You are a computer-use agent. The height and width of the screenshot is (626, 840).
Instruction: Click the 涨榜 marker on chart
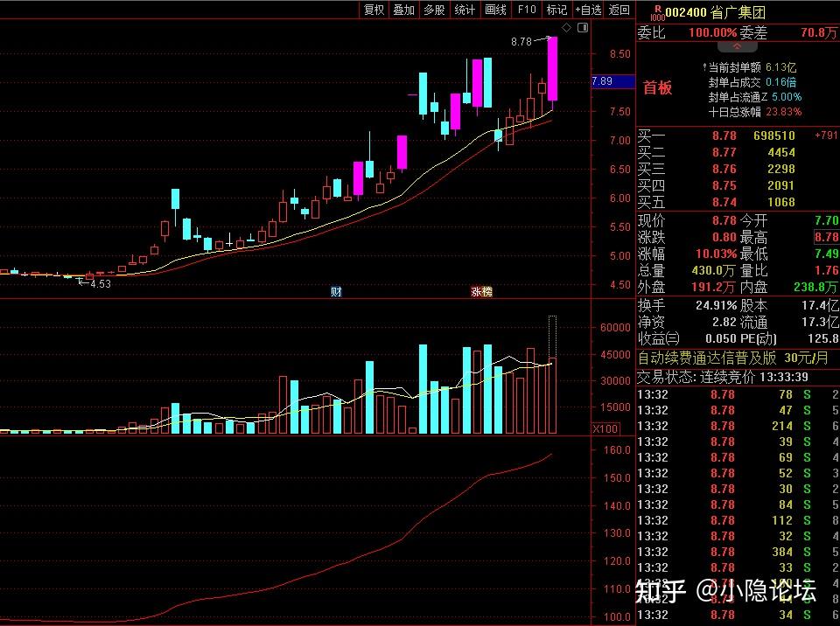[481, 291]
